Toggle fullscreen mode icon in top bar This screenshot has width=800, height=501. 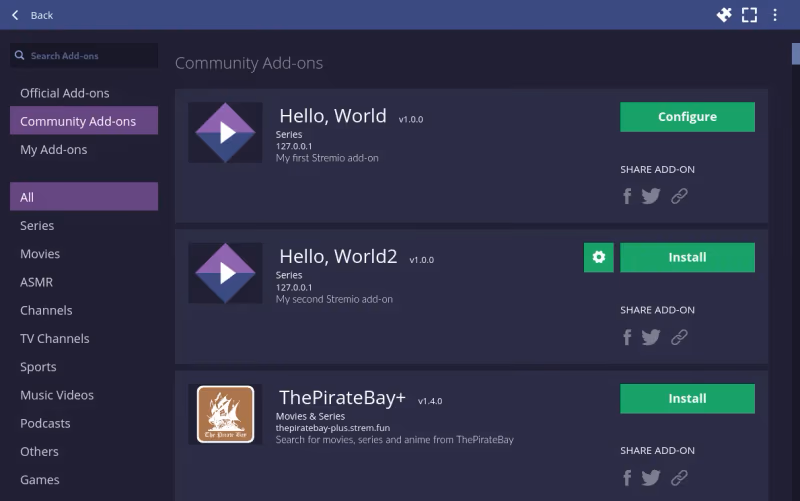click(749, 15)
